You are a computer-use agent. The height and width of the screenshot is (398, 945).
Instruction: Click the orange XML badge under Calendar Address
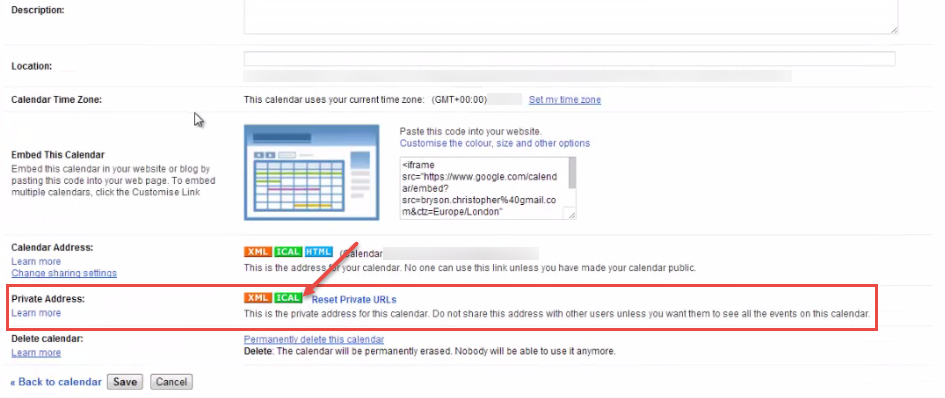tap(257, 252)
